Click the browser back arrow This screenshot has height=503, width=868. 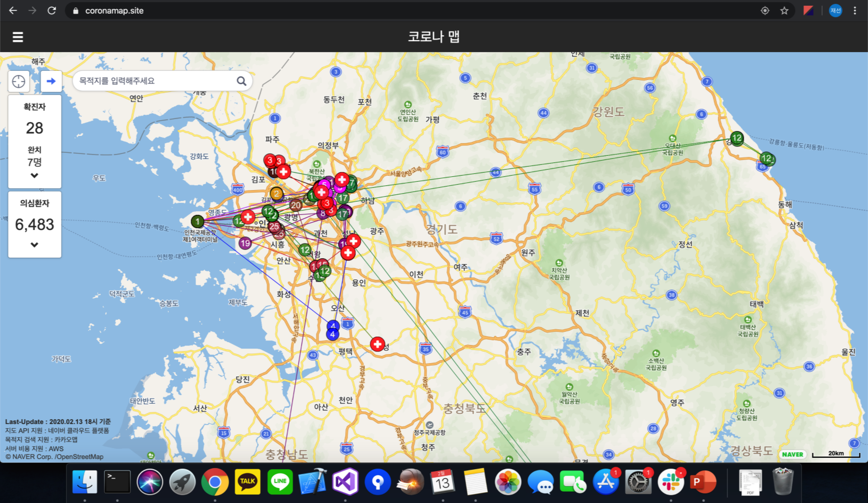[13, 10]
